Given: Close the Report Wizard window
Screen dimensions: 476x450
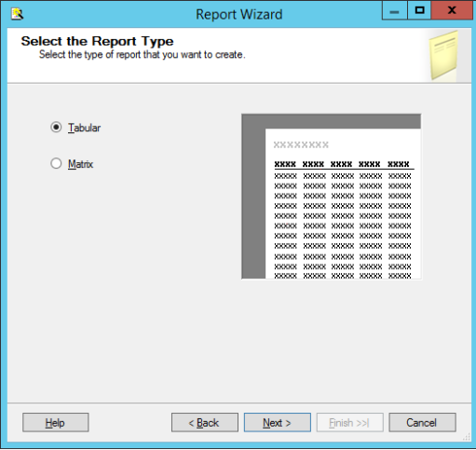Looking at the screenshot, I should pyautogui.click(x=452, y=10).
